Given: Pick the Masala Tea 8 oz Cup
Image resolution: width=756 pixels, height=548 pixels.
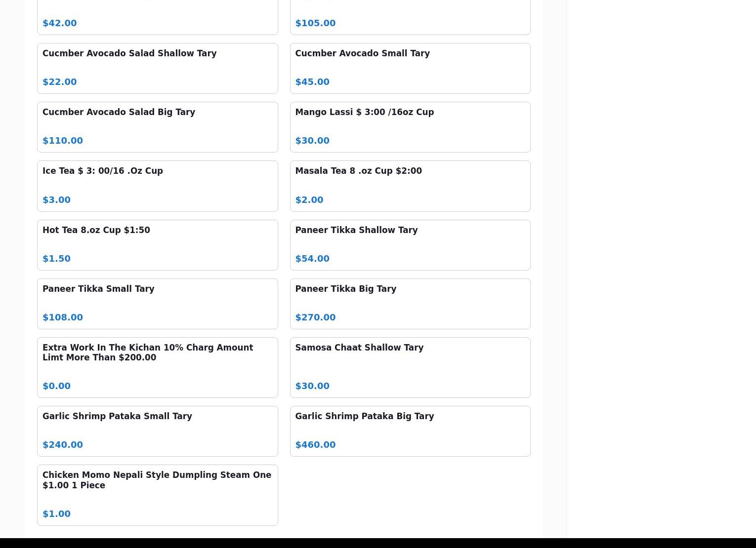Looking at the screenshot, I should click(x=410, y=186).
